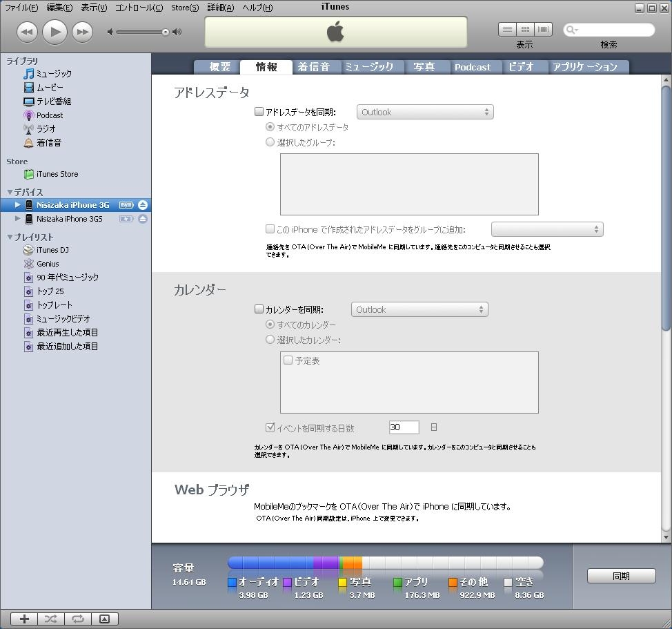The image size is (672, 629).
Task: Open ラジオ in the library sidebar
Action: click(46, 128)
